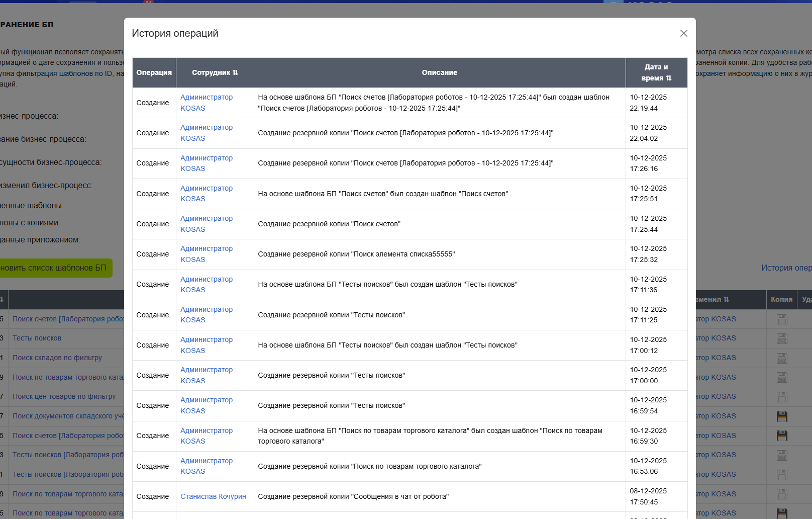Open Администратор KOSAS link in the 17:00:00 row
The image size is (812, 519).
pyautogui.click(x=207, y=375)
